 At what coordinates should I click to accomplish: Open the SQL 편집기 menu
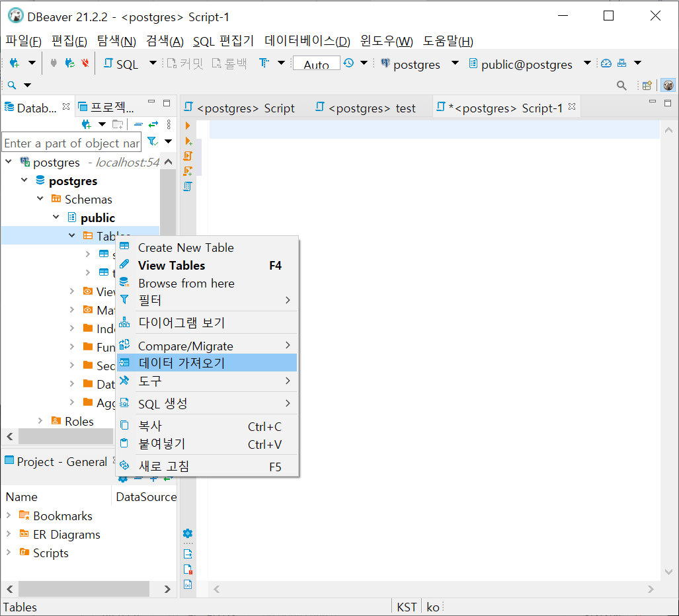(223, 41)
